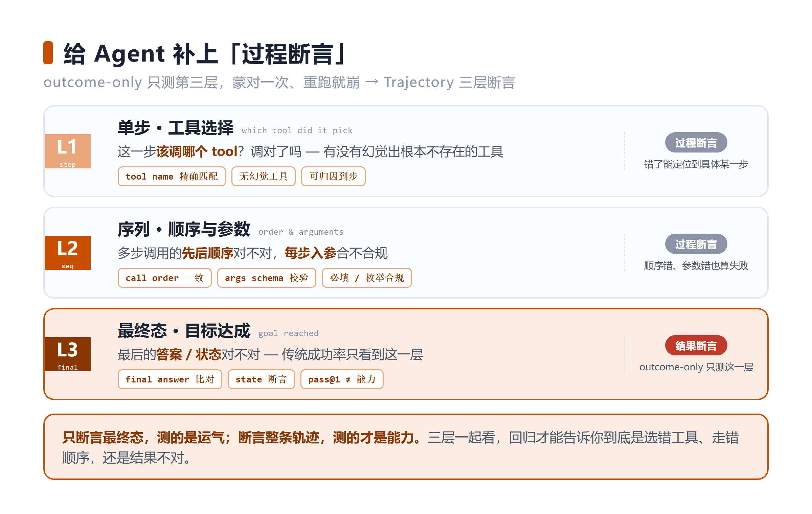The width and height of the screenshot is (812, 514).
Task: Select the 'tool name 精确匹配' tag
Action: 172,176
